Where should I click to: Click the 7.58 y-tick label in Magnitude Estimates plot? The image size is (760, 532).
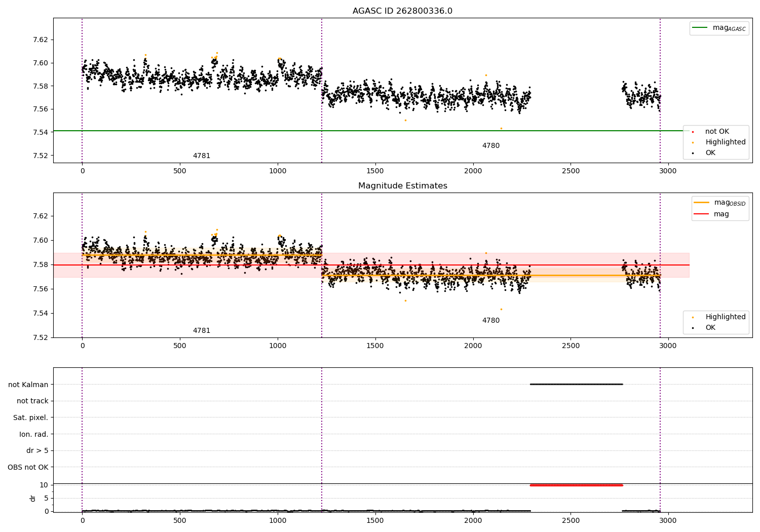41,265
